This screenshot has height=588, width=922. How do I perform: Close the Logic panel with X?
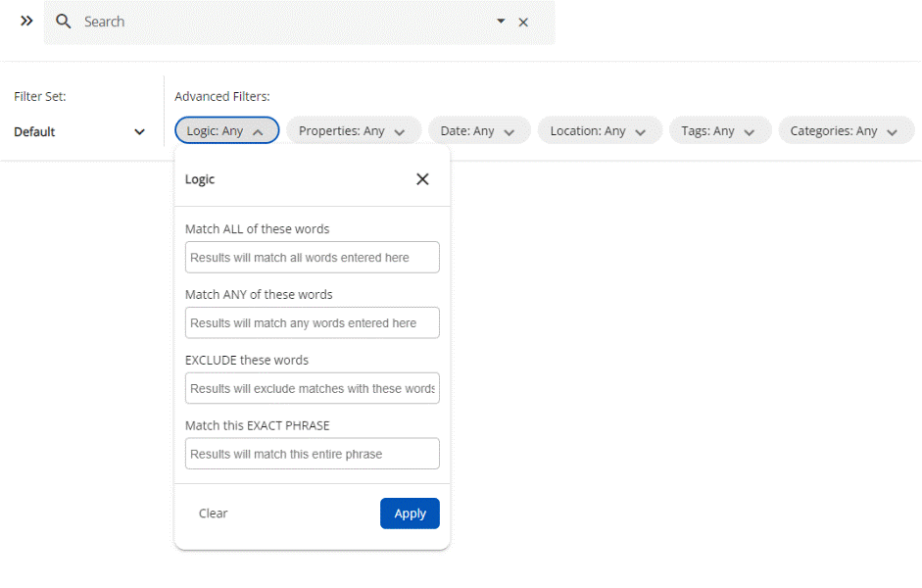(422, 179)
